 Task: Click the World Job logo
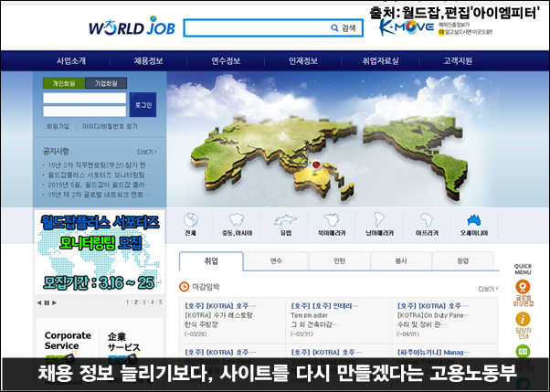coord(132,26)
